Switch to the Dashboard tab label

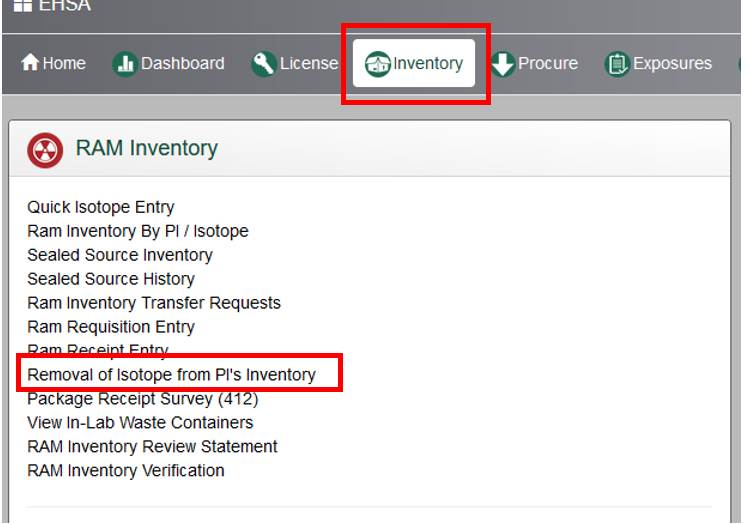click(182, 63)
